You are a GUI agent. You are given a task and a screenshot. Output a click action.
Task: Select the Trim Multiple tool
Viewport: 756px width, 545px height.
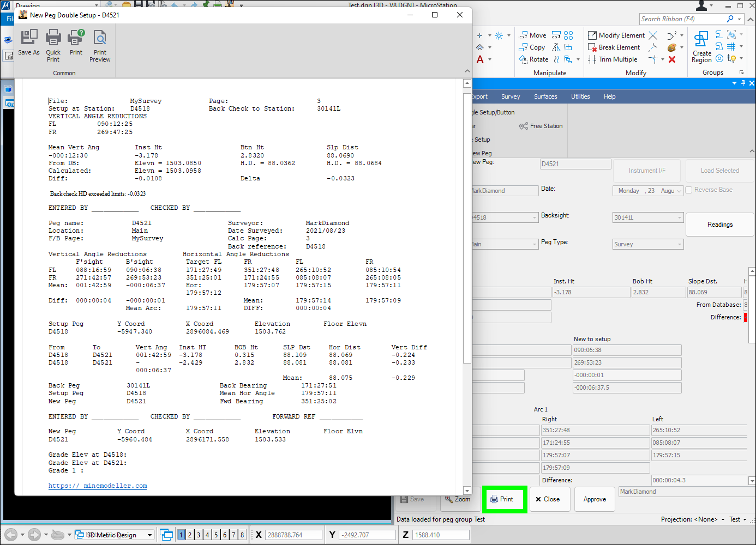[x=613, y=59]
